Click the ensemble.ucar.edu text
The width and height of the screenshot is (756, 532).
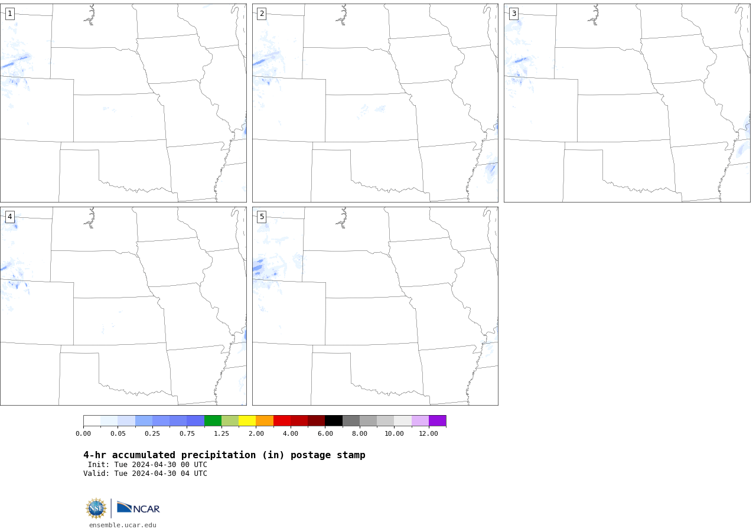tap(123, 525)
